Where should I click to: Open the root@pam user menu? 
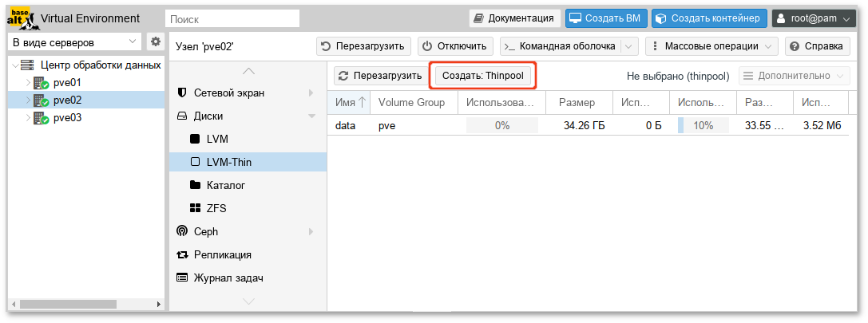point(813,18)
